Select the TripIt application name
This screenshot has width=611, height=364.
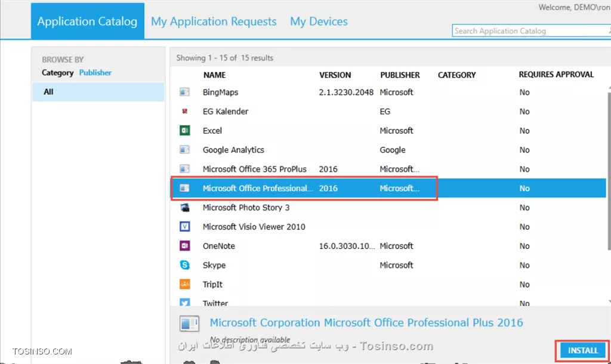[x=212, y=285]
